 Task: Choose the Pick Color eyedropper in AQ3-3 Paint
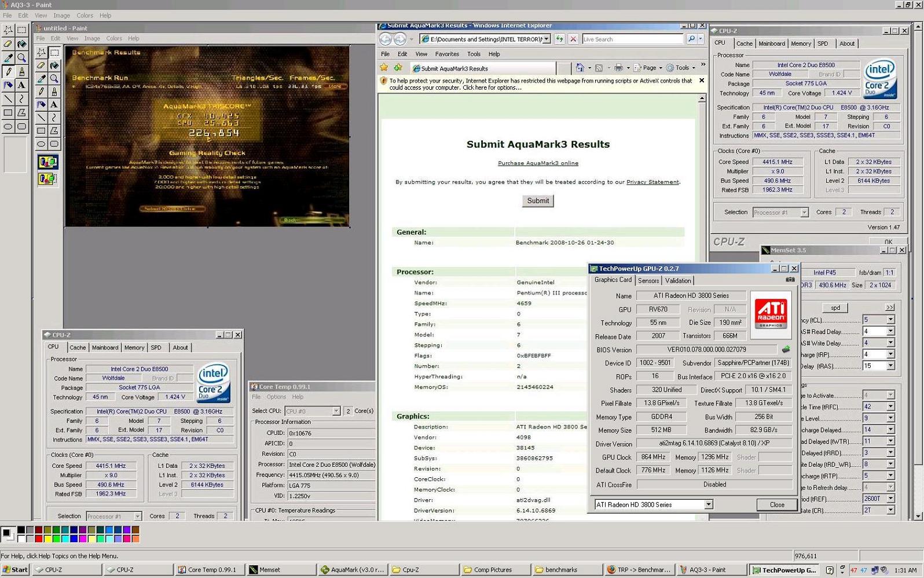click(x=8, y=57)
